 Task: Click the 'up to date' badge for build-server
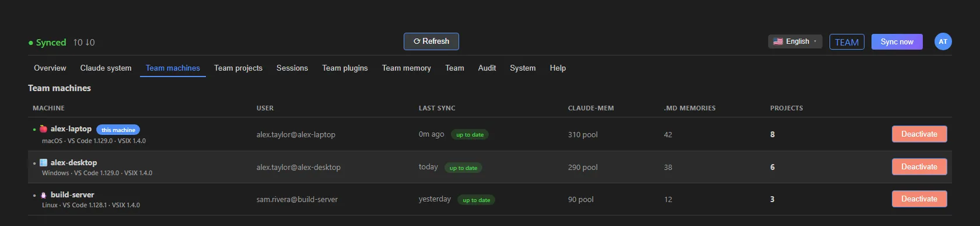point(477,200)
